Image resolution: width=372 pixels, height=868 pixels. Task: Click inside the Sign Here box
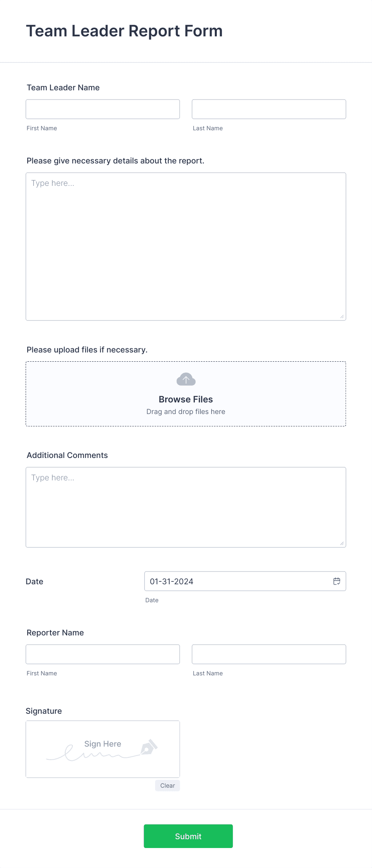point(102,749)
